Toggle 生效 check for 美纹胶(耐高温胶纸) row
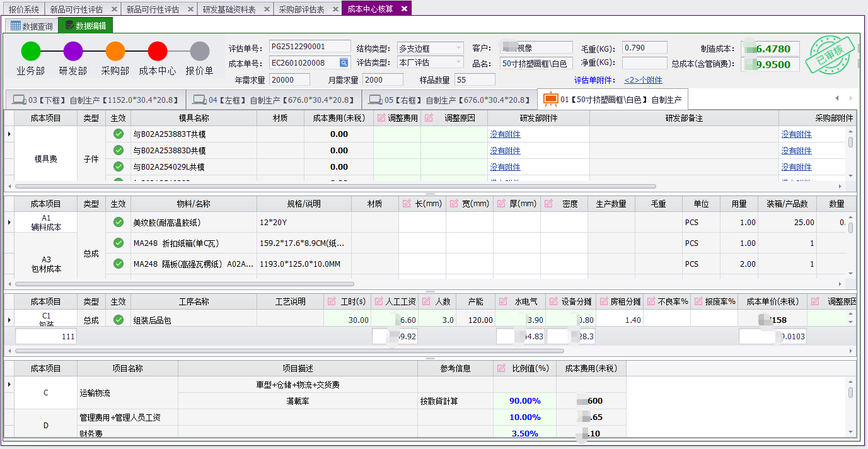Image resolution: width=868 pixels, height=449 pixels. 118,222
